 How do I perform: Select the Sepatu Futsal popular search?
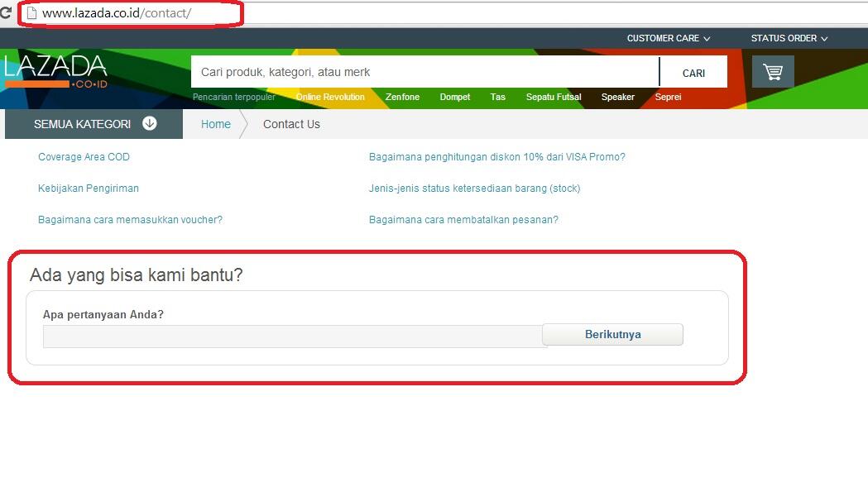coord(554,97)
